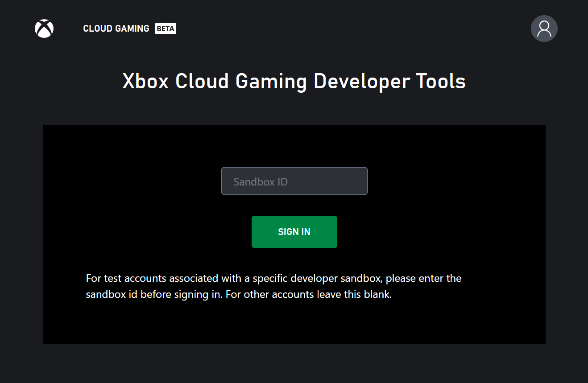Click the Xbox Cloud Gaming Developer Tools heading

tap(294, 81)
